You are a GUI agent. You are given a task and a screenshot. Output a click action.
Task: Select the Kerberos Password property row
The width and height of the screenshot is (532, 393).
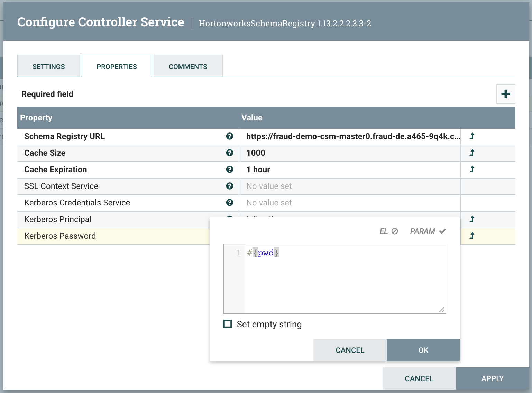[113, 236]
